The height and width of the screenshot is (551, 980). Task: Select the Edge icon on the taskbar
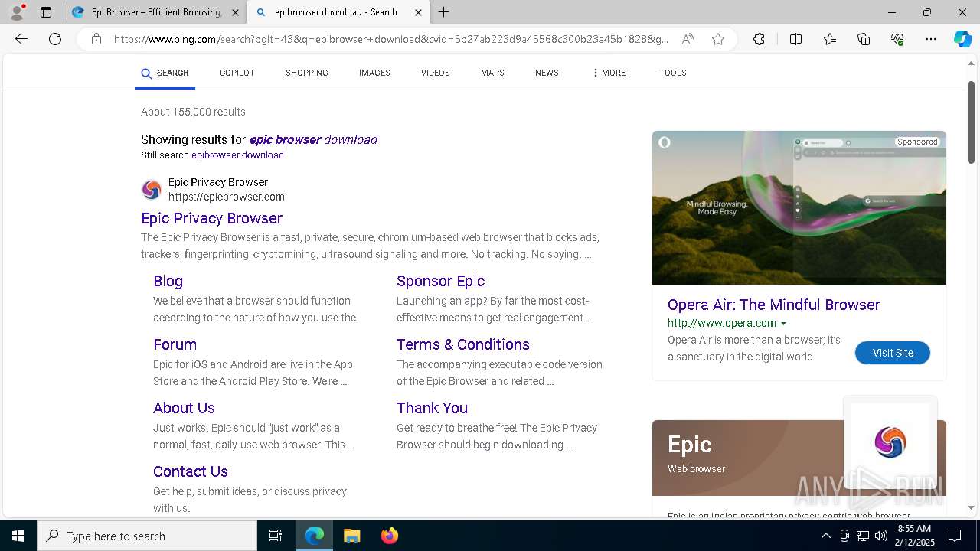315,536
